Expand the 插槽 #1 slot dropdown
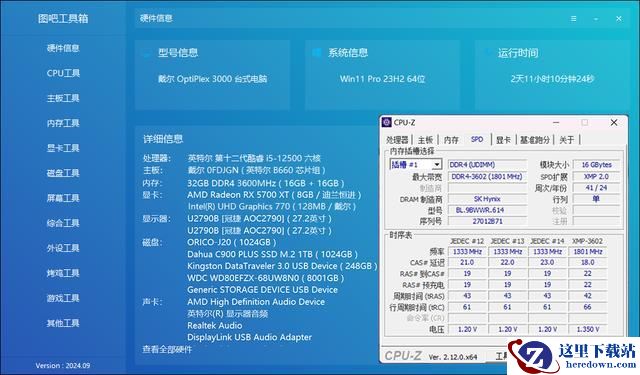The height and width of the screenshot is (375, 640). pyautogui.click(x=437, y=165)
